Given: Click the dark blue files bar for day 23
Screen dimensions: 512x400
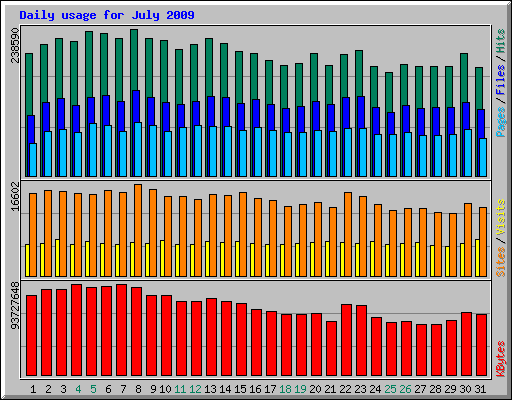Looking at the screenshot, I should point(361,112).
